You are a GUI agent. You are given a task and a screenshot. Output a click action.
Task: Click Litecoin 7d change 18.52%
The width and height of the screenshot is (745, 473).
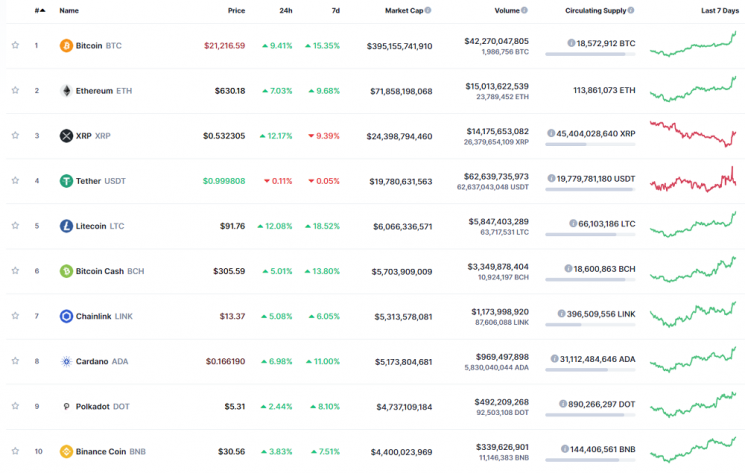[x=323, y=226]
